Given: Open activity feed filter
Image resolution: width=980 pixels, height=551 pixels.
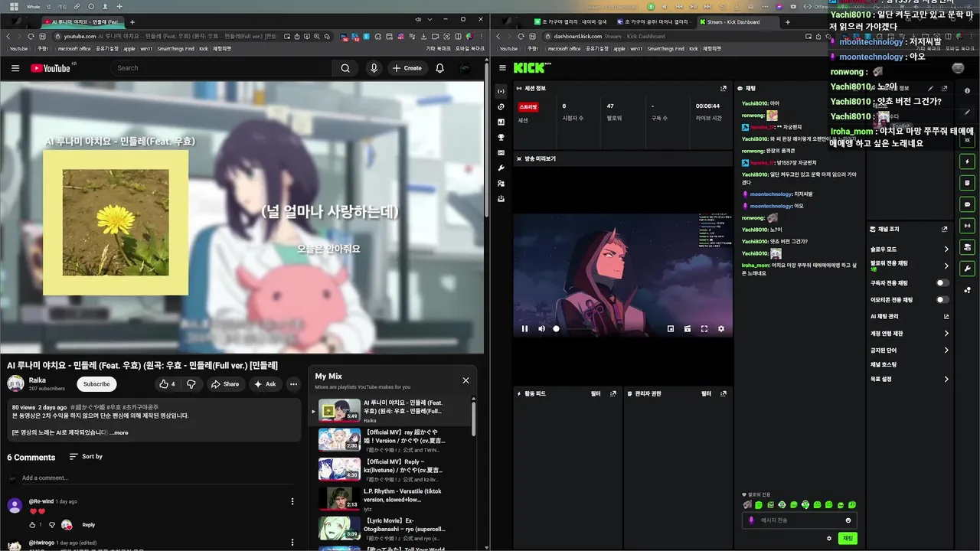Looking at the screenshot, I should (x=596, y=393).
